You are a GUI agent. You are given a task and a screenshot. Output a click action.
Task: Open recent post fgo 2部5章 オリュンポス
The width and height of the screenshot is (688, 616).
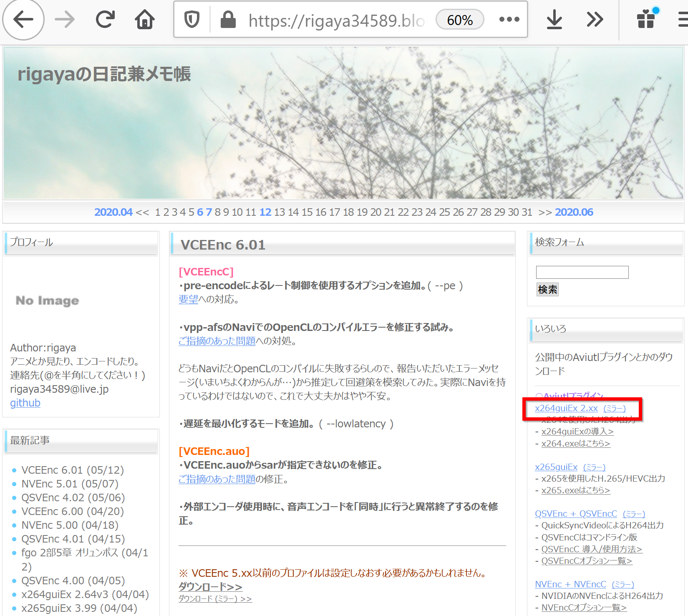(85, 559)
